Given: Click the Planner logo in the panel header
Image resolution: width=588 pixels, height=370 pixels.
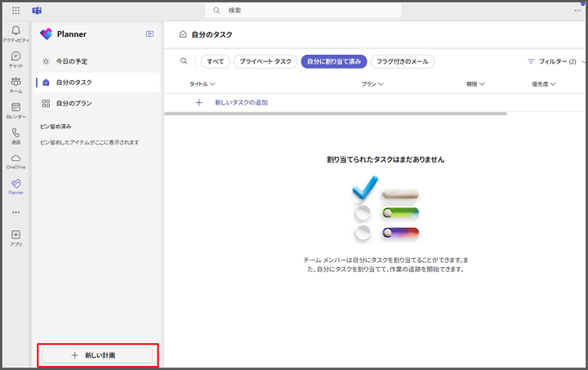Looking at the screenshot, I should click(46, 33).
